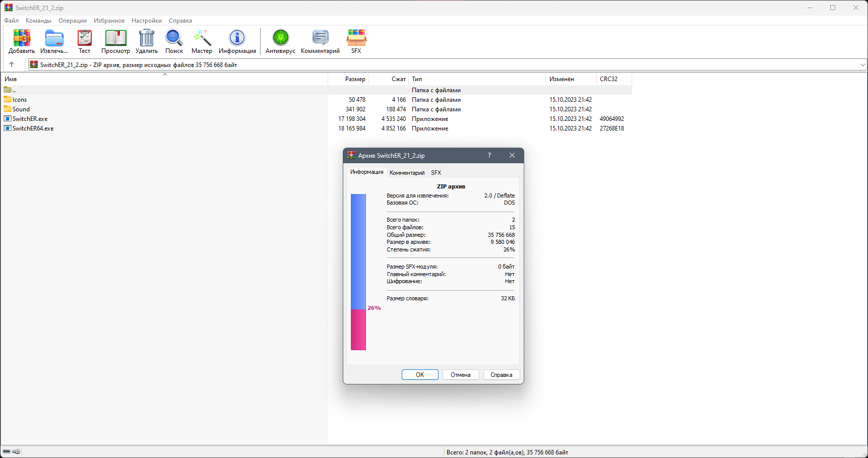This screenshot has height=458, width=868.
Task: Go up one folder level arrow
Action: pyautogui.click(x=12, y=64)
